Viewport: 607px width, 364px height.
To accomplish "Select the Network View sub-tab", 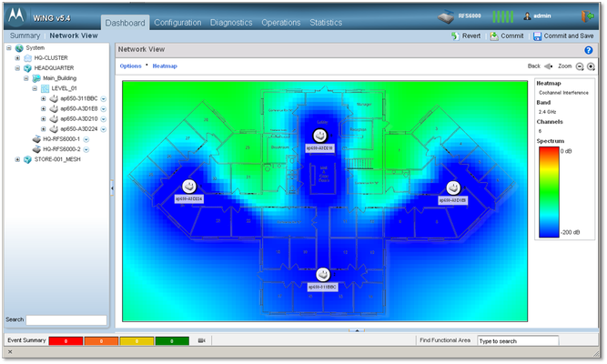I will coord(74,35).
